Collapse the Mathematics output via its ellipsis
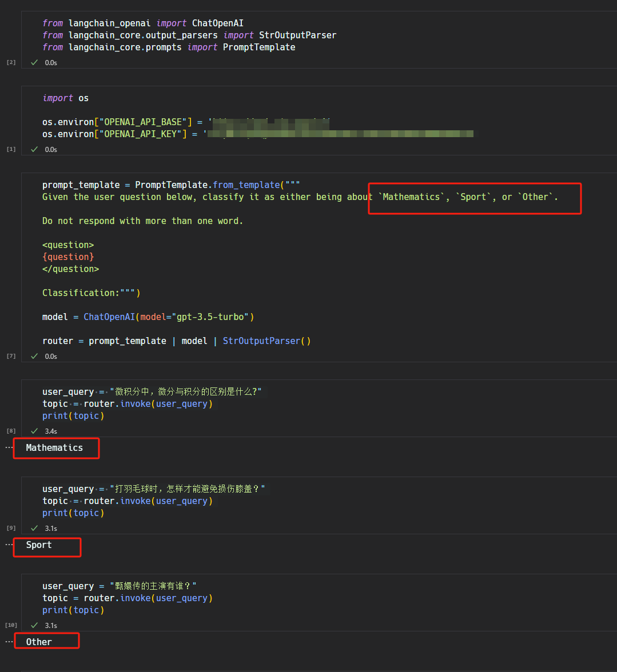Image resolution: width=617 pixels, height=672 pixels. pyautogui.click(x=8, y=448)
